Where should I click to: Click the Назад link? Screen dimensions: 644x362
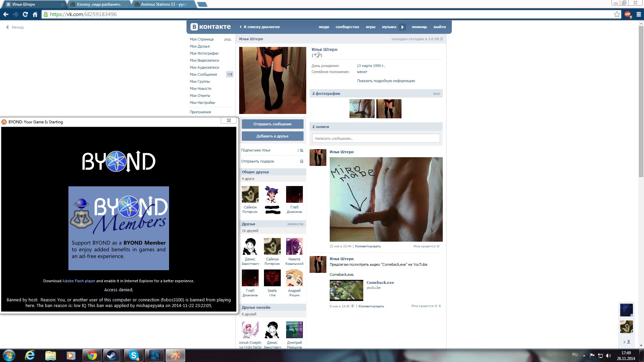pos(15,27)
